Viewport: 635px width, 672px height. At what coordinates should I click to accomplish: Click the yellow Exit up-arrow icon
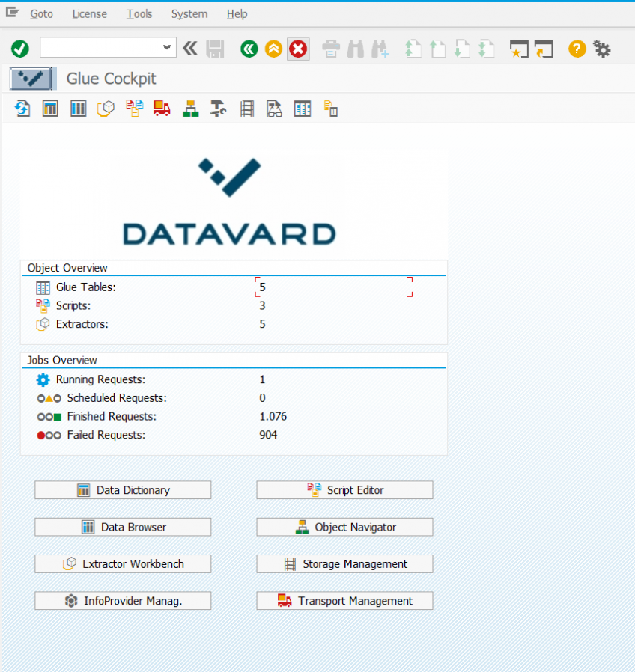[273, 49]
